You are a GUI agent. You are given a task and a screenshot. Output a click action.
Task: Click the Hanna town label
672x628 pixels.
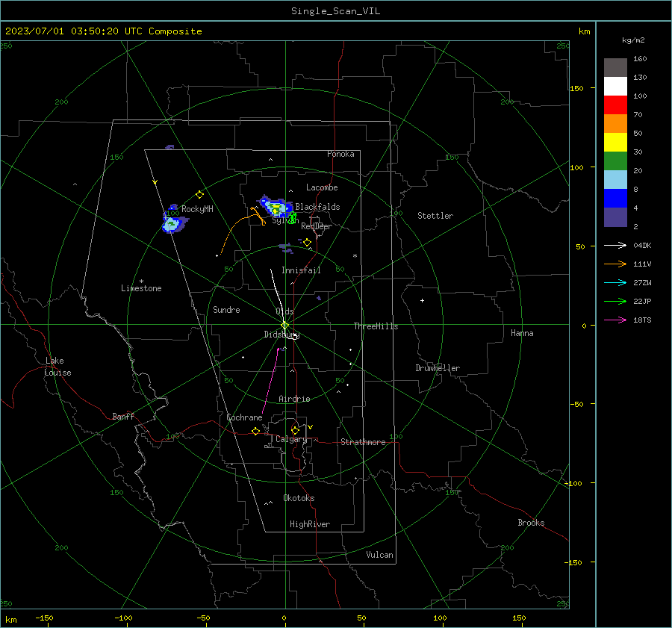(x=522, y=333)
